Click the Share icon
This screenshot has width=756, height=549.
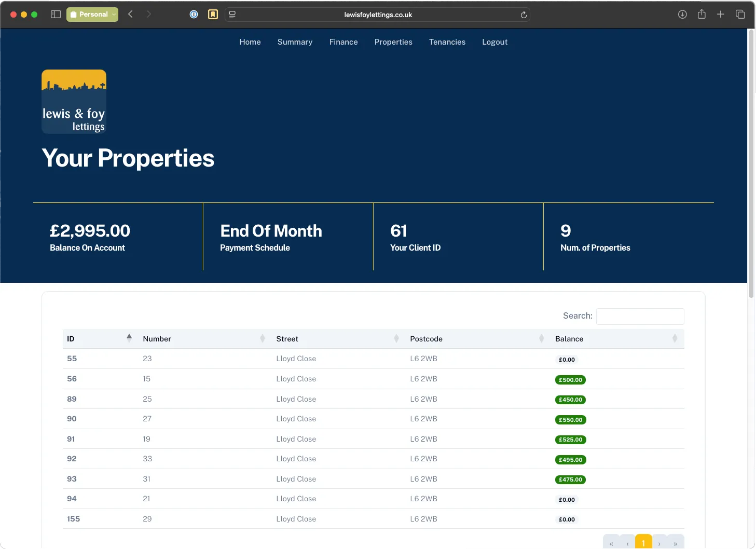702,14
